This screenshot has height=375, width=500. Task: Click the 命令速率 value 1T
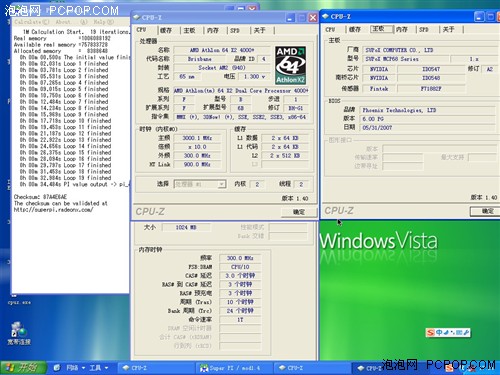click(240, 319)
